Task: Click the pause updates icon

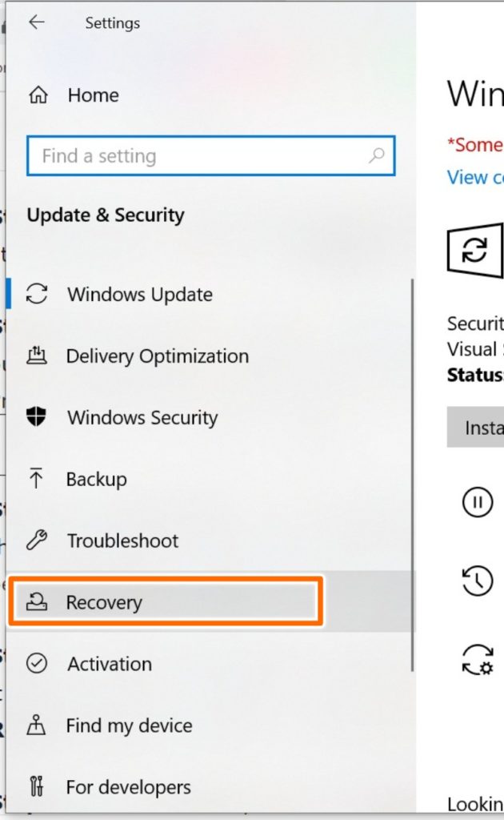Action: tap(478, 503)
